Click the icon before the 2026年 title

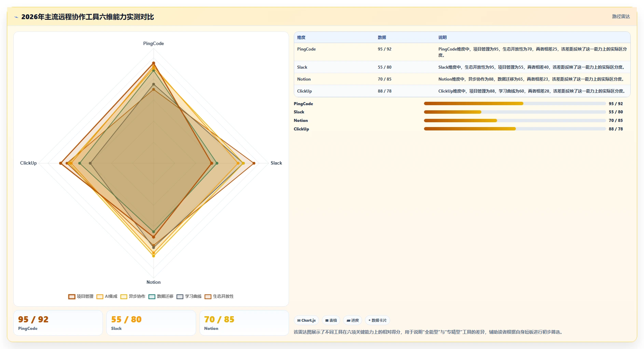[16, 17]
